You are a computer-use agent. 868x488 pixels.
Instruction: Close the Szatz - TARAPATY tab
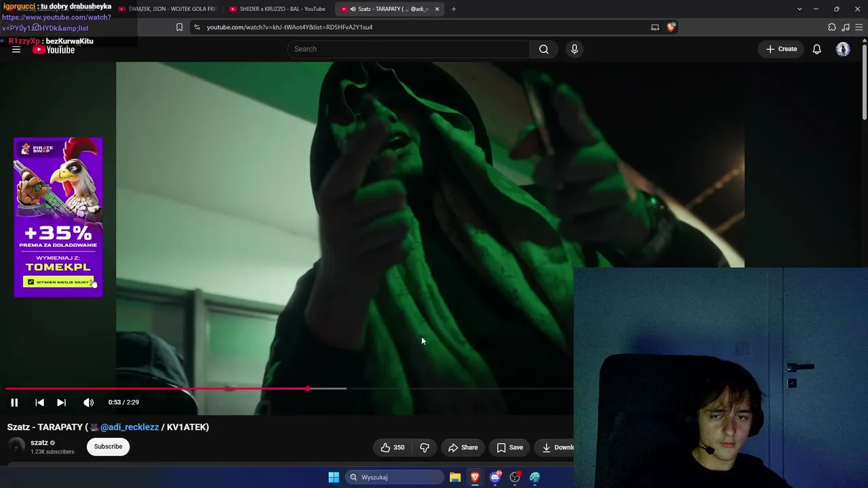[x=437, y=9]
